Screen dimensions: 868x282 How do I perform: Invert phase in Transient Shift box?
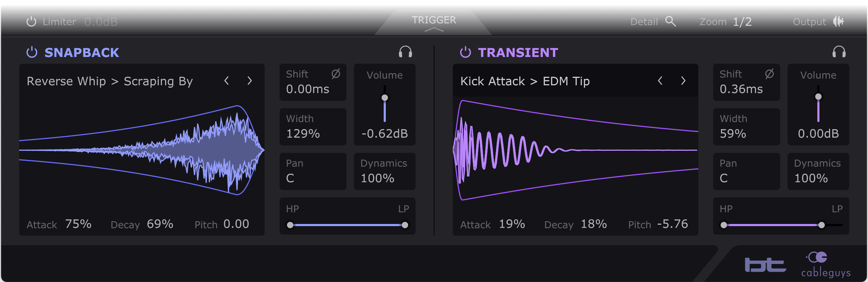(770, 74)
